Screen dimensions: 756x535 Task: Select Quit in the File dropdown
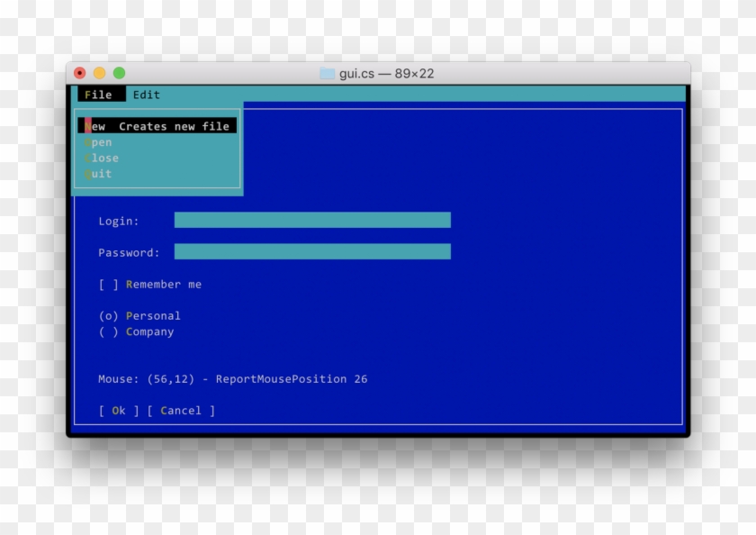coord(99,174)
